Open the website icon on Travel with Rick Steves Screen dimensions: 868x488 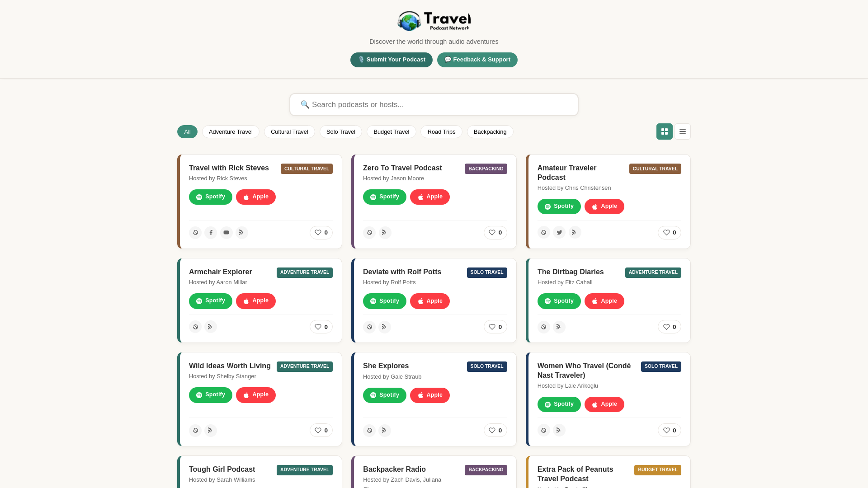(195, 233)
